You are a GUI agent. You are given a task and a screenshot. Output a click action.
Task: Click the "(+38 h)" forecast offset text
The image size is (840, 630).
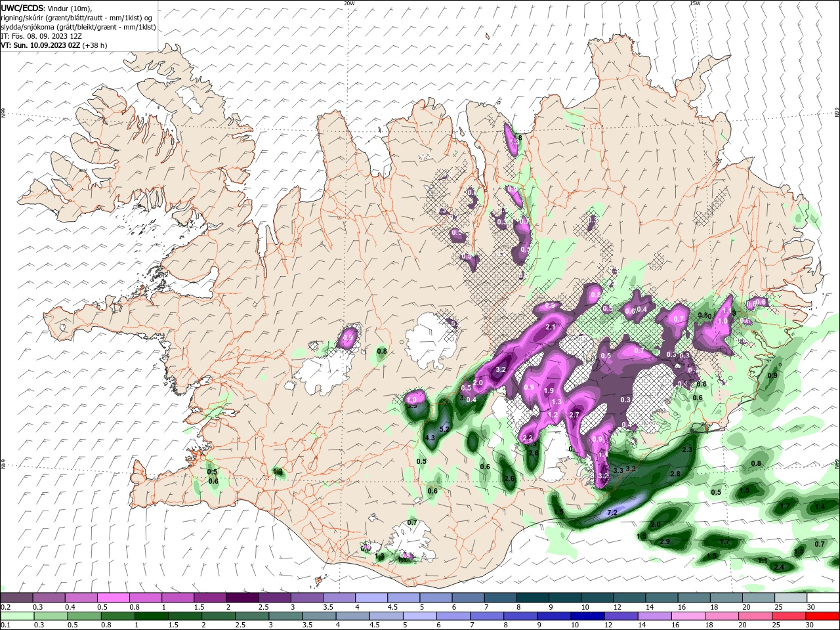click(95, 45)
